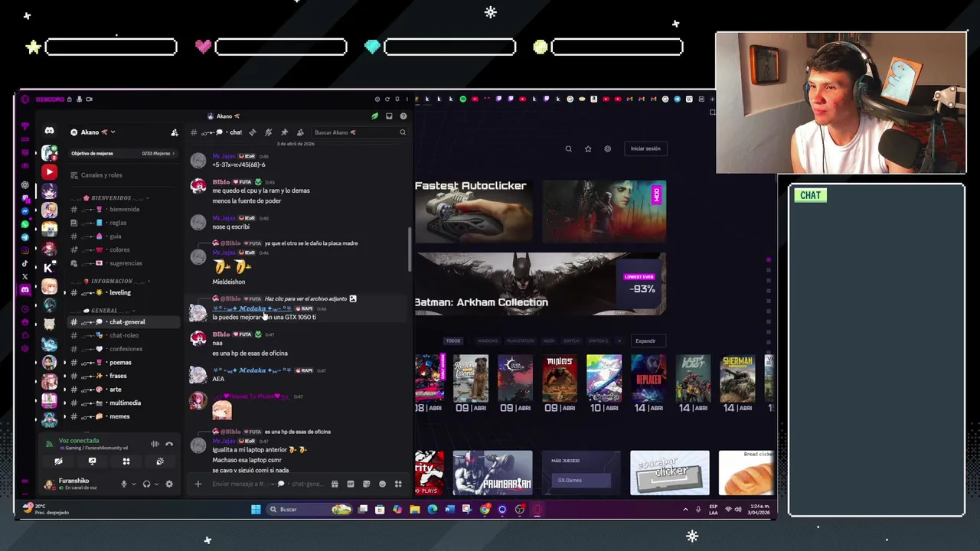Disconnect from the voice channel
980x551 pixels.
point(169,444)
